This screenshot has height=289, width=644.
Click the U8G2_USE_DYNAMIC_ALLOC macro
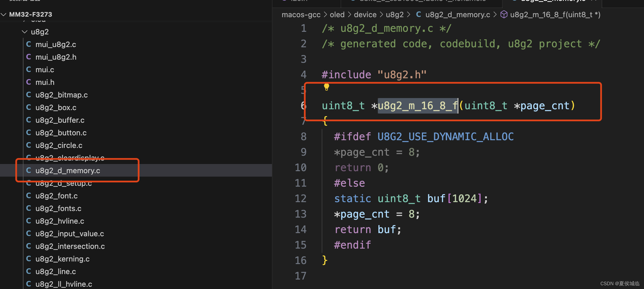[446, 136]
